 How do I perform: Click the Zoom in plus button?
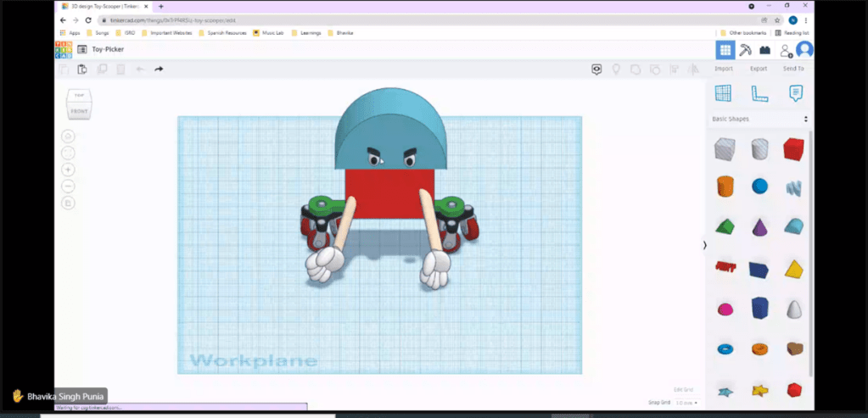(69, 170)
